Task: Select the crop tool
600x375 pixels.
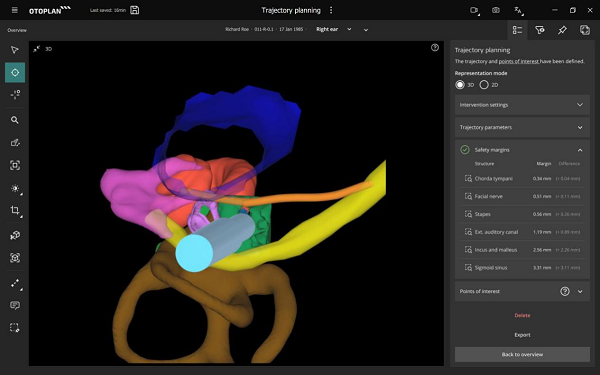Action: pyautogui.click(x=15, y=210)
